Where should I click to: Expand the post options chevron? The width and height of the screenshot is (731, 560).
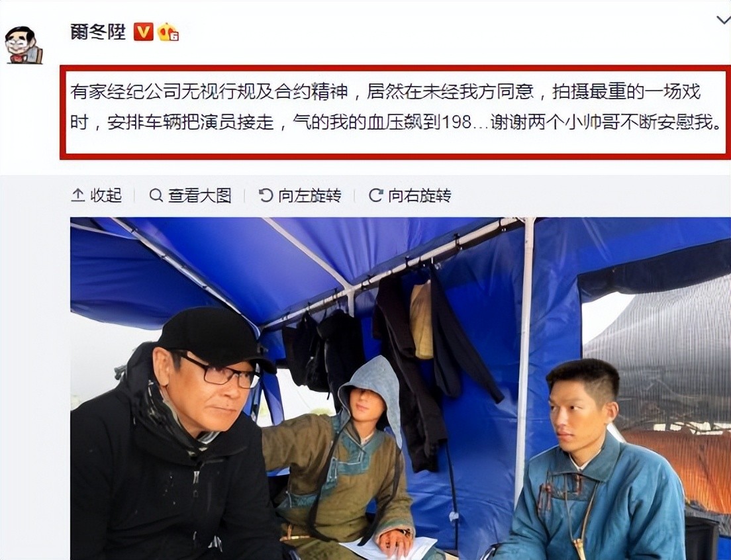click(x=724, y=20)
